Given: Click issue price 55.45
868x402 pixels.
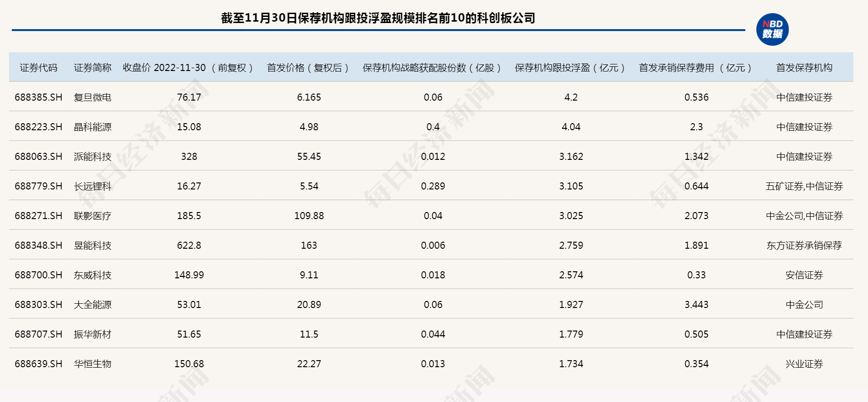Looking at the screenshot, I should pyautogui.click(x=309, y=157).
